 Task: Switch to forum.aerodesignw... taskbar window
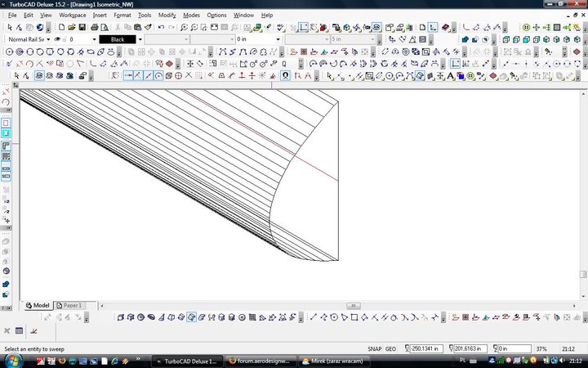pos(260,360)
